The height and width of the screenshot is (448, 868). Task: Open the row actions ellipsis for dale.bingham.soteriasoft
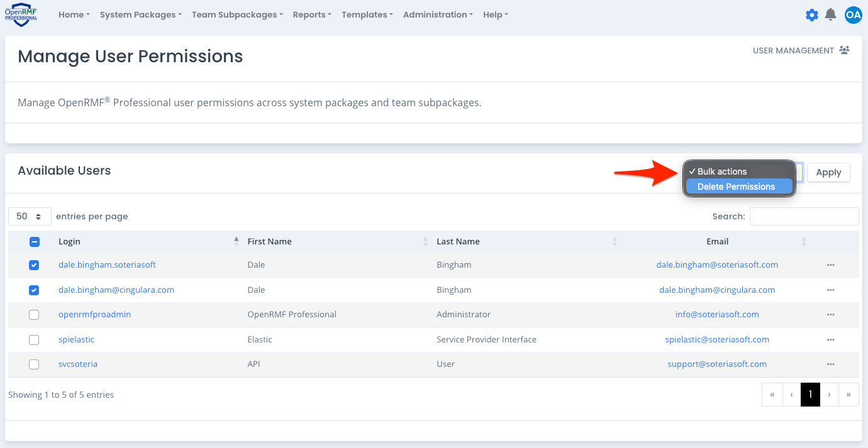point(831,265)
